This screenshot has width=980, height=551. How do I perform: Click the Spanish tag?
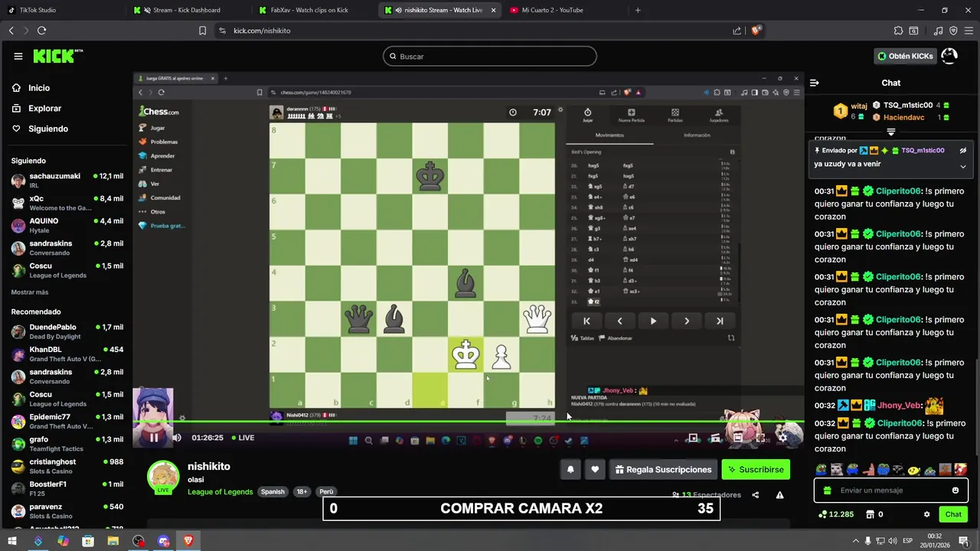coord(273,492)
